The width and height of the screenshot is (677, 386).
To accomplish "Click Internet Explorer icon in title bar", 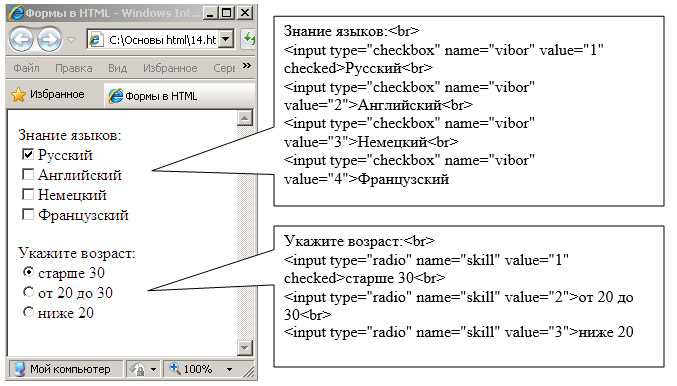I will point(16,13).
